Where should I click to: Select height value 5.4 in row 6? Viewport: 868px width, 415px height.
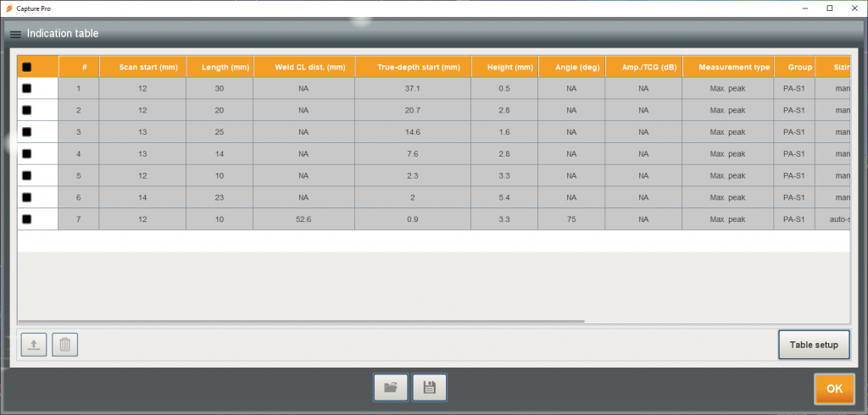coord(505,197)
